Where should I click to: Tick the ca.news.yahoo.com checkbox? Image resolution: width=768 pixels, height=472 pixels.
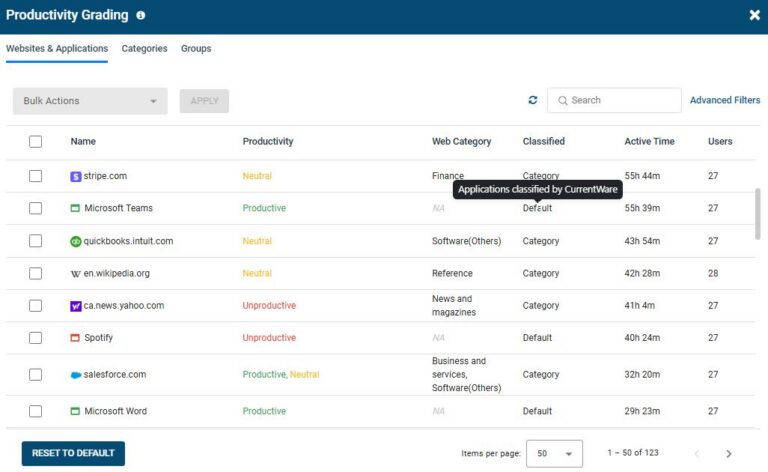click(35, 306)
